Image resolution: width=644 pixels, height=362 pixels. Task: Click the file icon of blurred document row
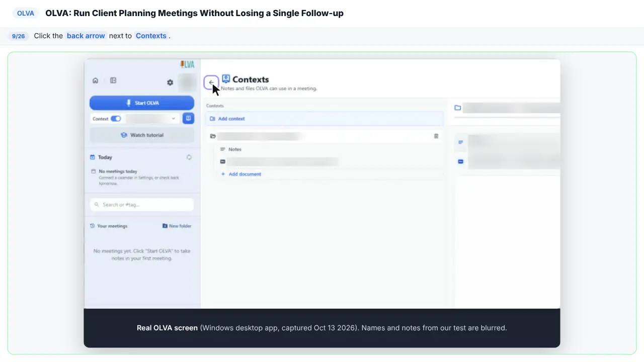222,161
